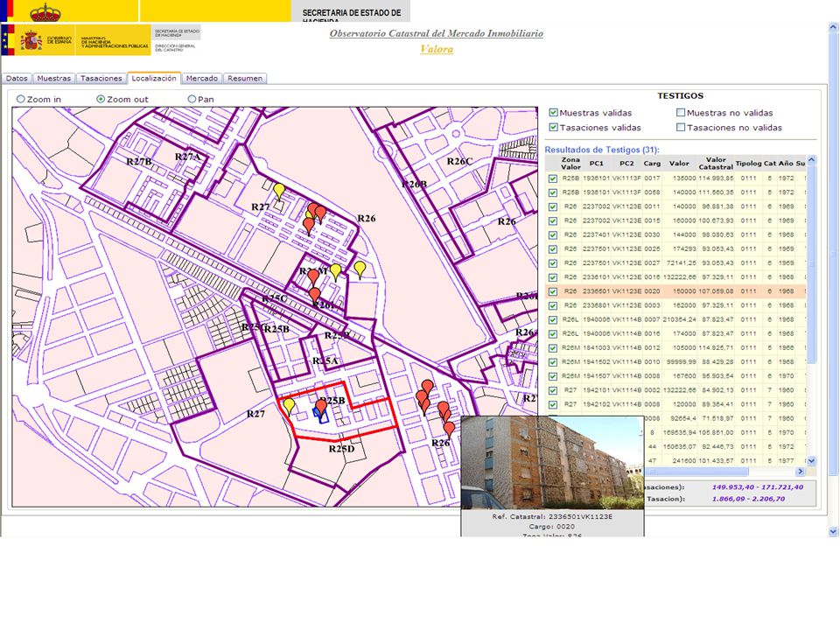The height and width of the screenshot is (630, 840).
Task: Open the Resumen tab
Action: point(245,78)
